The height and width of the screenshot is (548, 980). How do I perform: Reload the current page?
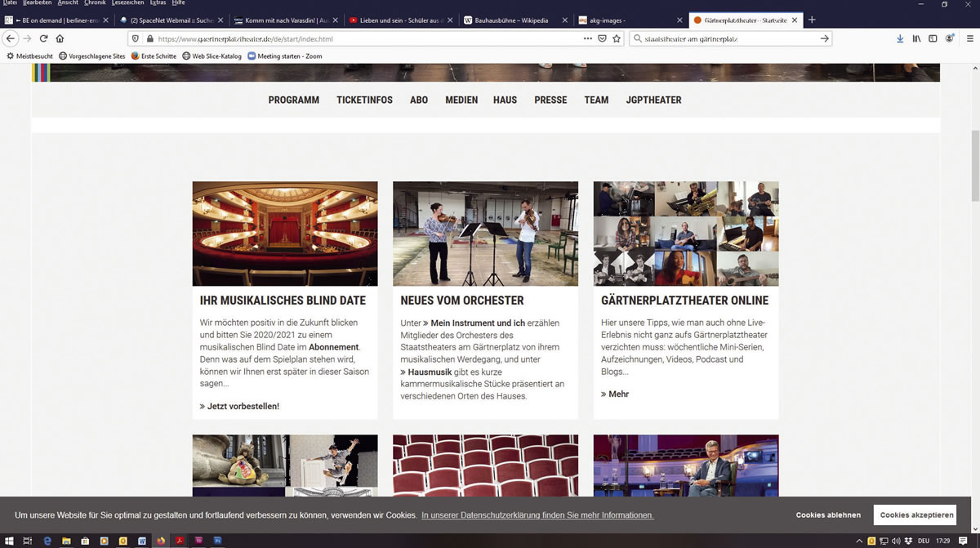click(x=43, y=38)
